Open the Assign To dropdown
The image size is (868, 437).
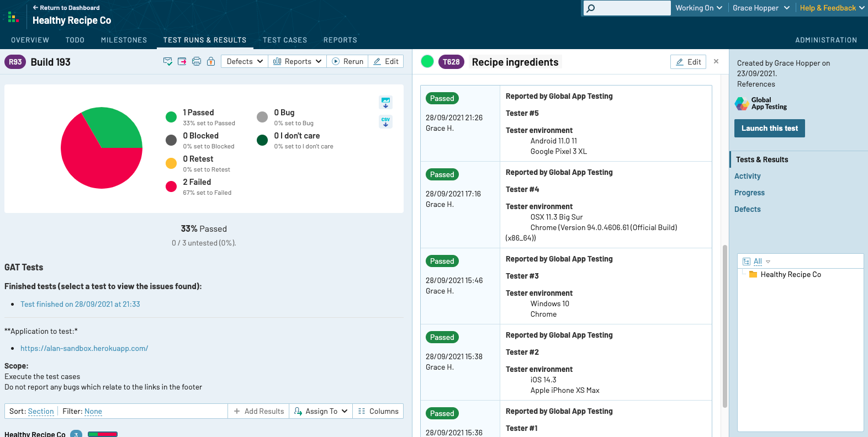[321, 411]
